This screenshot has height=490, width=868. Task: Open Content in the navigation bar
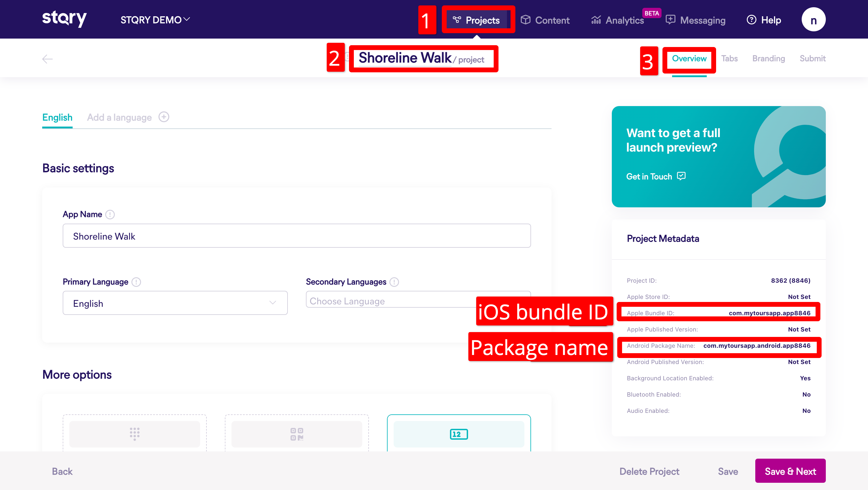point(545,20)
